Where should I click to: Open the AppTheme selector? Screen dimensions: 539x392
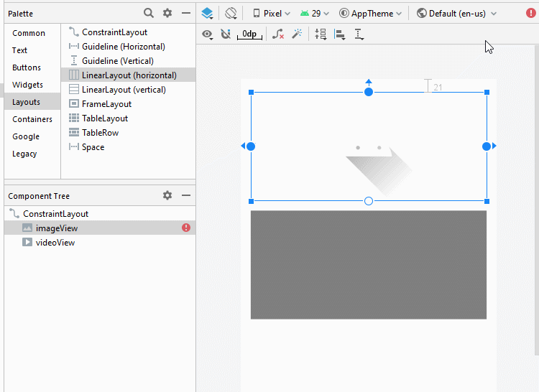(371, 14)
